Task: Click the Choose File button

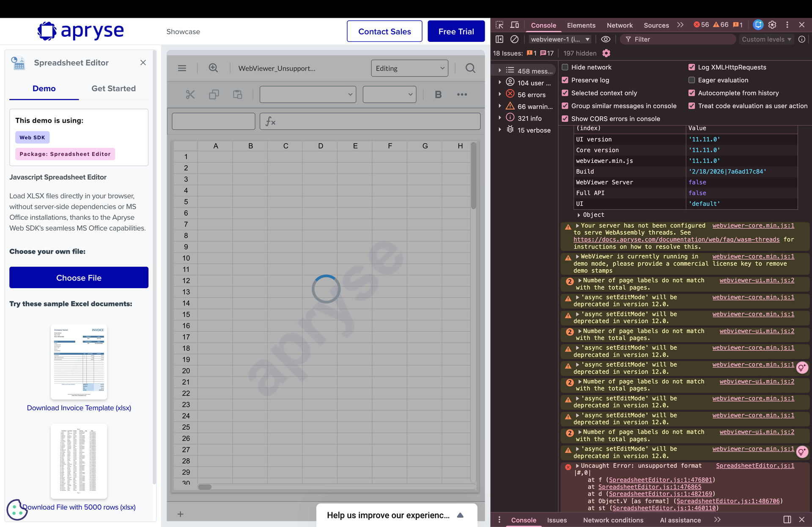Action: click(x=79, y=278)
